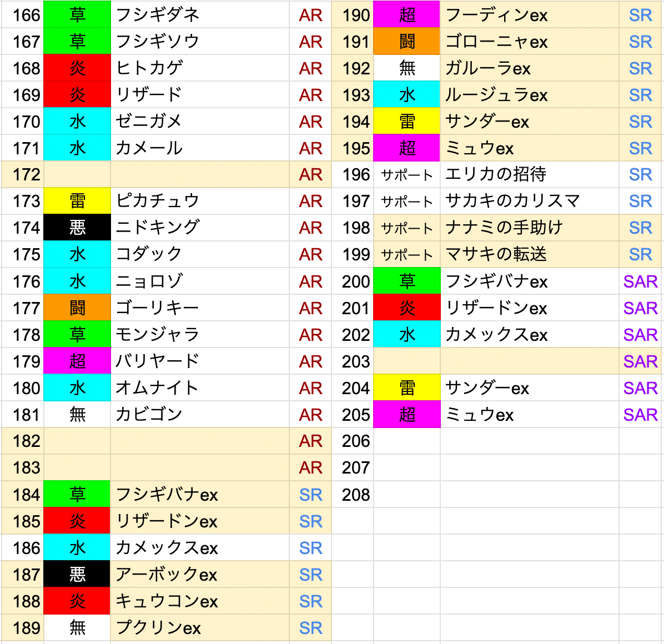The image size is (664, 644).
Task: Click the キュウコンex cell
Action: coord(200,601)
